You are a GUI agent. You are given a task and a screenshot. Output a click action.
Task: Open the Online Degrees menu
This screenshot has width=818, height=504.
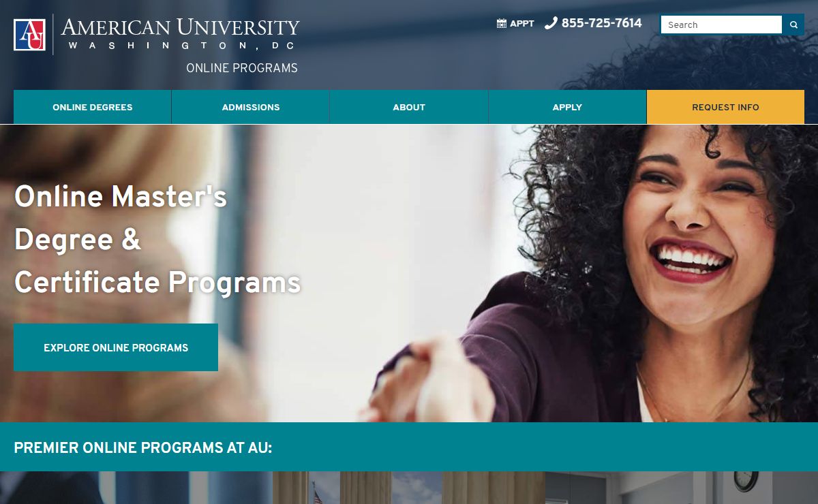coord(93,107)
